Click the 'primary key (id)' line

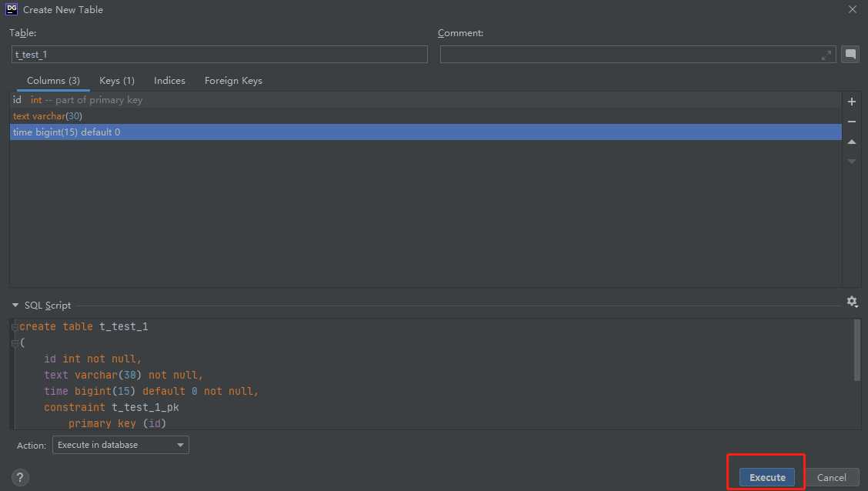coord(118,423)
